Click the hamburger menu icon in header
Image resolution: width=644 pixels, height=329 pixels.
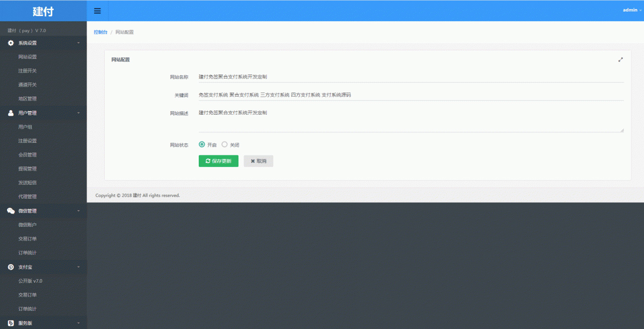[98, 11]
